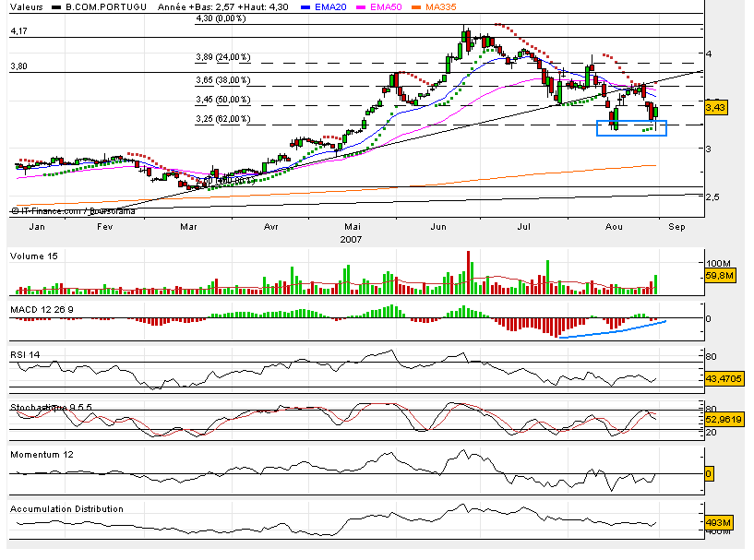754x560 pixels.
Task: Click the yellow '0' momentum value badge
Action: (x=709, y=474)
